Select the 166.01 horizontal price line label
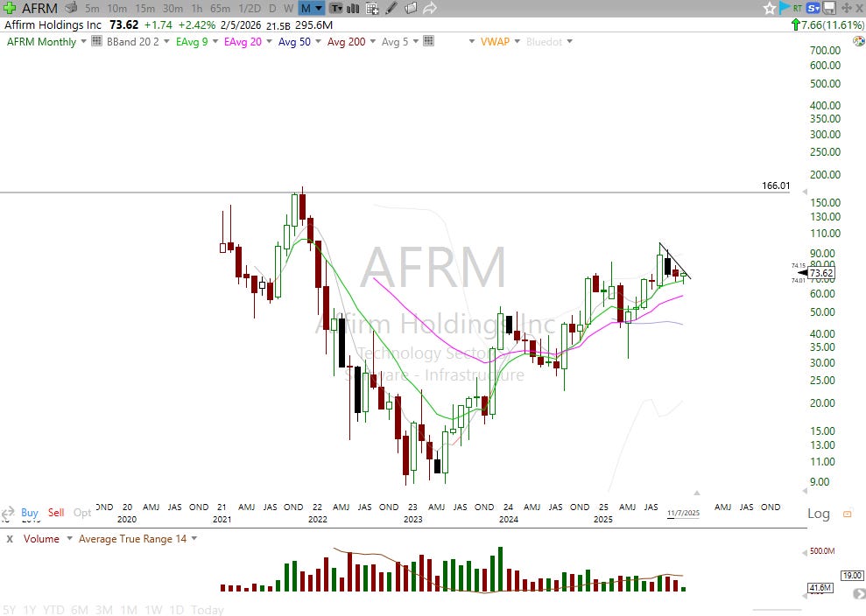Viewport: 866px width, 616px height. pos(776,185)
